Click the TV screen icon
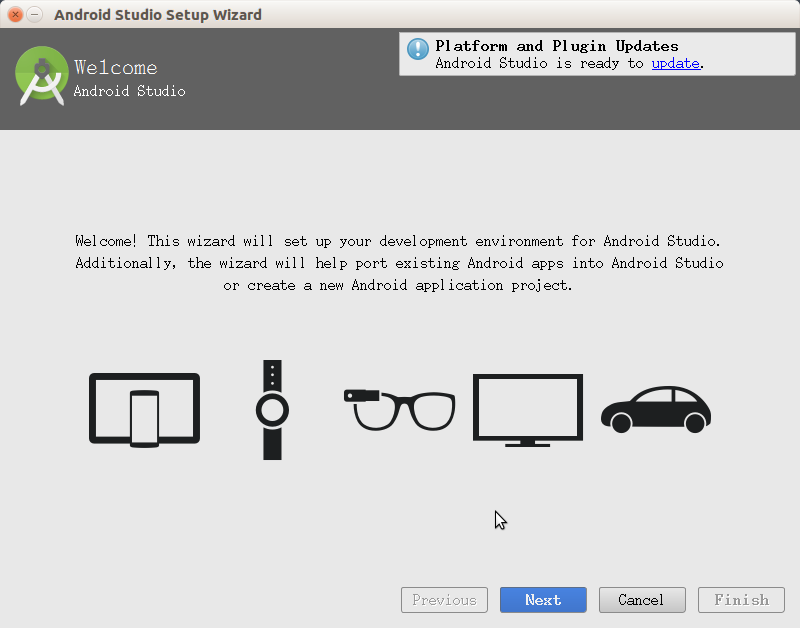This screenshot has width=800, height=628. click(528, 410)
